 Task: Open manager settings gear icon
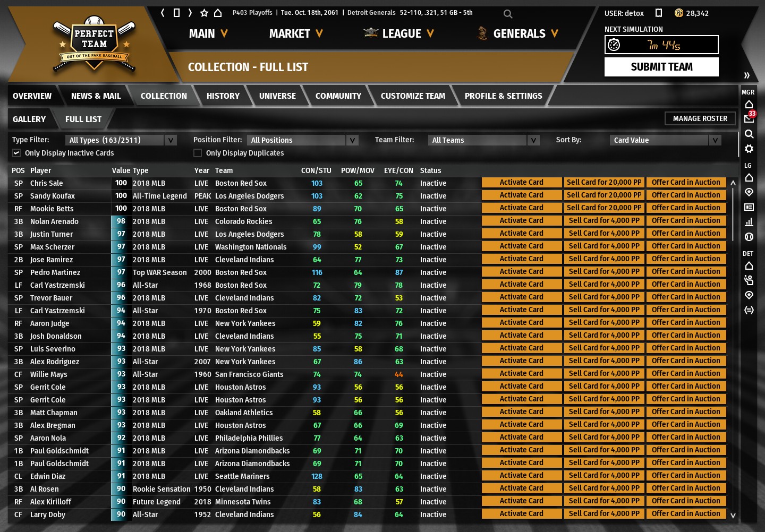coord(749,149)
